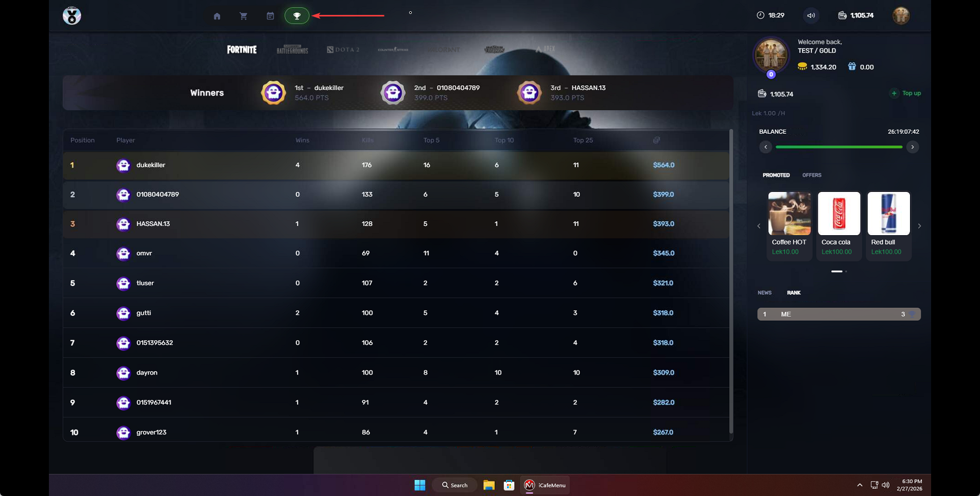Click the large profile picture in sidebar
Screen dimensions: 980x496
point(771,55)
